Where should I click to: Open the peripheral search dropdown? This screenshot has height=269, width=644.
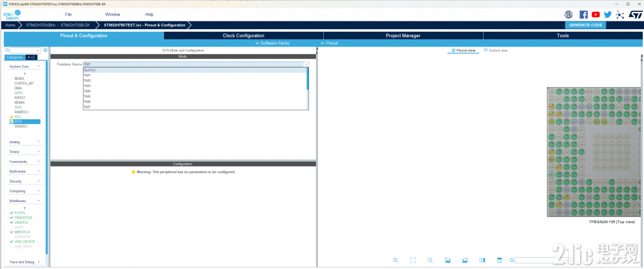pyautogui.click(x=38, y=51)
